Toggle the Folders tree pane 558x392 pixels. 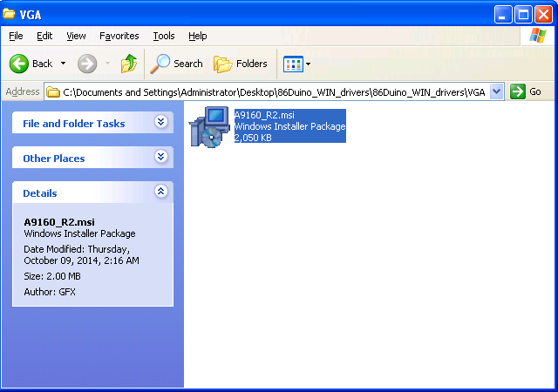tap(241, 64)
